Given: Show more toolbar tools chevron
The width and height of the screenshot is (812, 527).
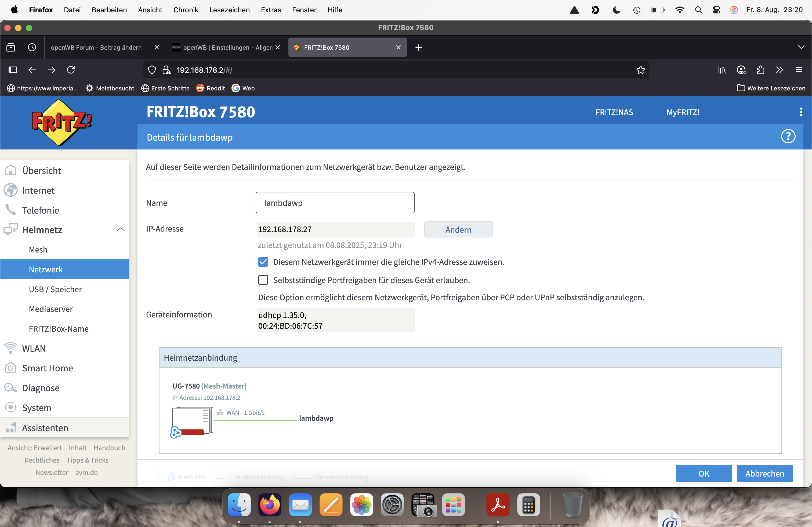Looking at the screenshot, I should click(779, 70).
